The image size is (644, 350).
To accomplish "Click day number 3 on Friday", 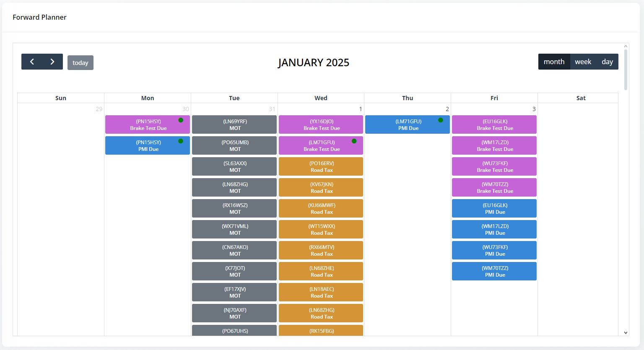I will click(534, 109).
